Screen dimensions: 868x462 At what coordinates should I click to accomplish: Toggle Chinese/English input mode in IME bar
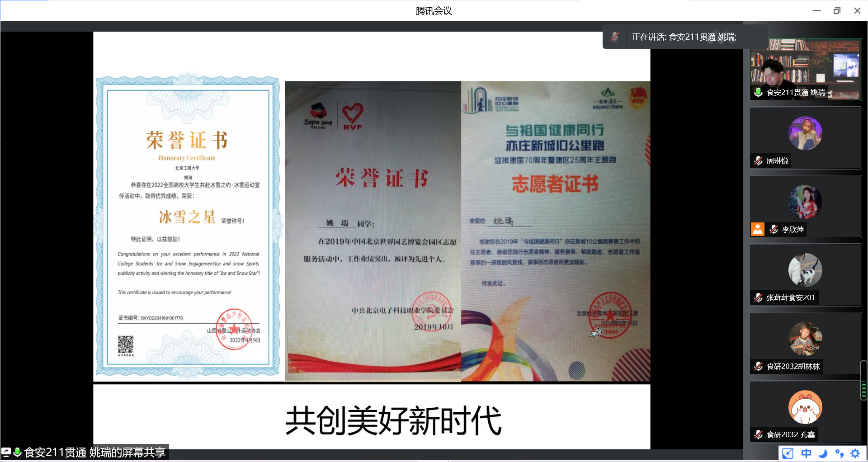[x=806, y=453]
